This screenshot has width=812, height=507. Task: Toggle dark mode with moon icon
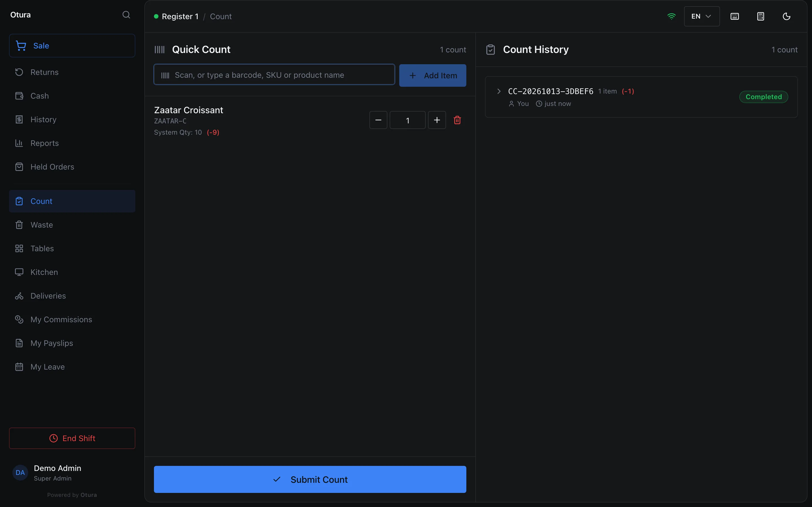point(787,16)
